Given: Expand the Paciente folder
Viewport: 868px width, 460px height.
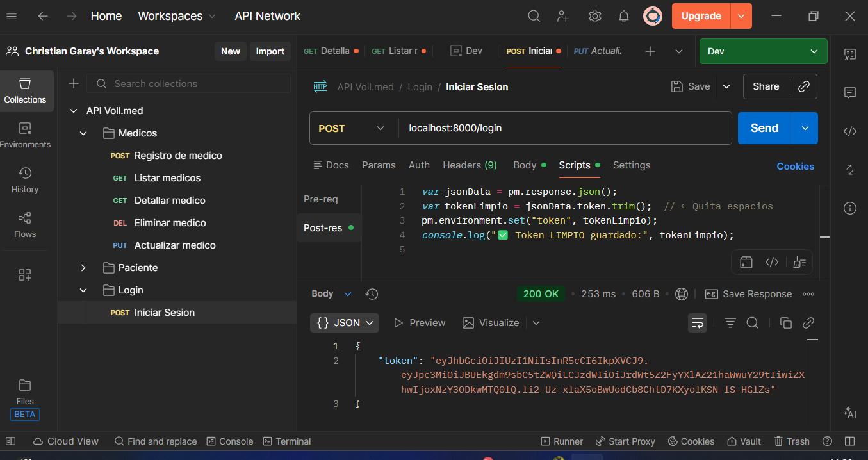Looking at the screenshot, I should [x=83, y=268].
